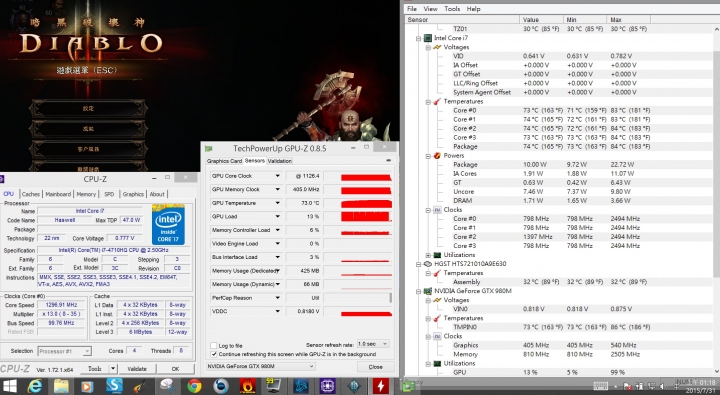Collapse the HGST HTS721010A9E630 node

(x=418, y=264)
